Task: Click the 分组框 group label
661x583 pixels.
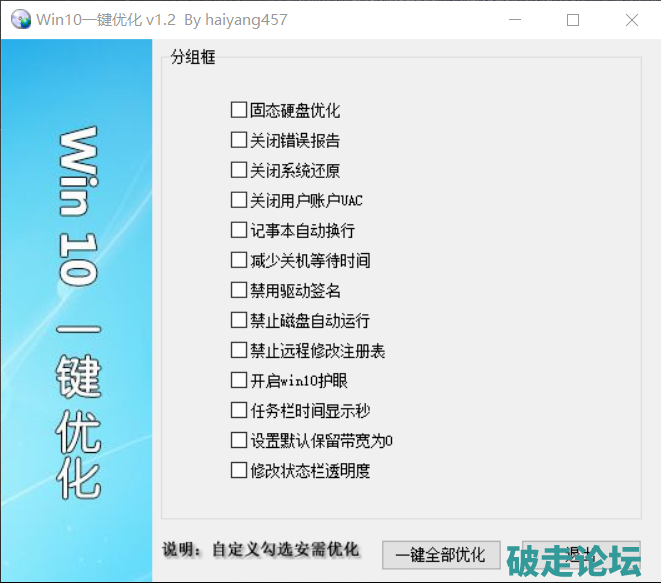Action: 193,57
